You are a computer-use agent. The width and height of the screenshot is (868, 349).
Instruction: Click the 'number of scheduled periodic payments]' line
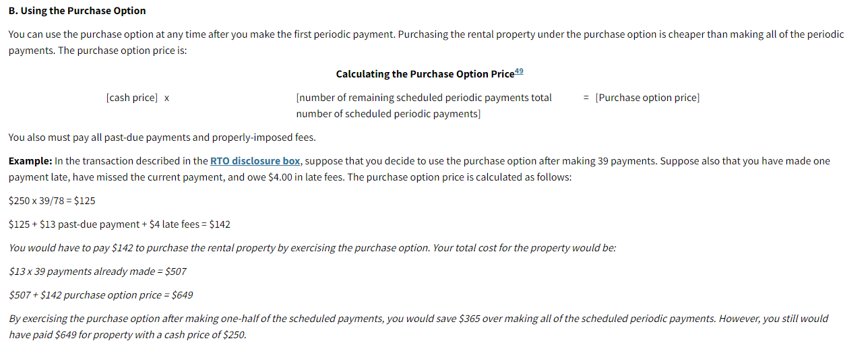(388, 114)
